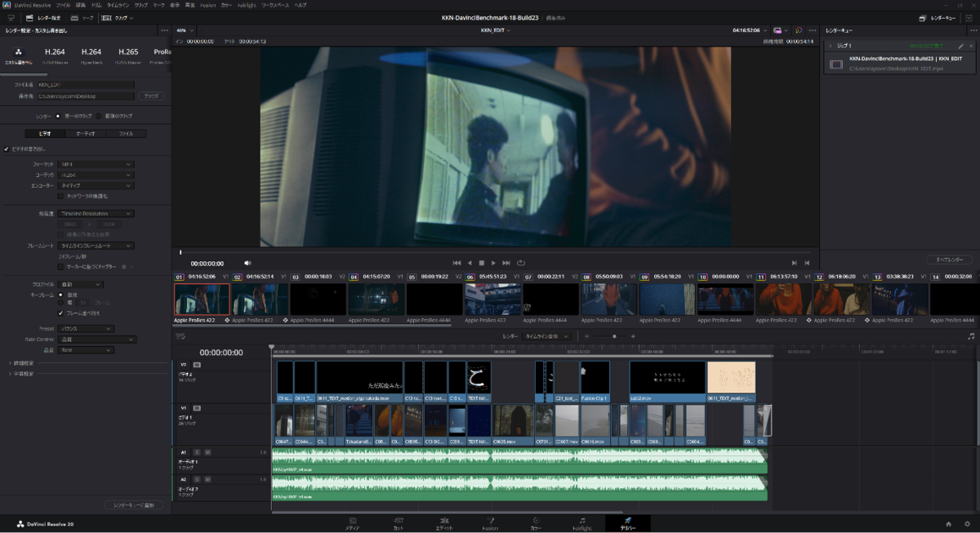Toggle the Export Video checkbox
This screenshot has width=980, height=533.
[7, 149]
